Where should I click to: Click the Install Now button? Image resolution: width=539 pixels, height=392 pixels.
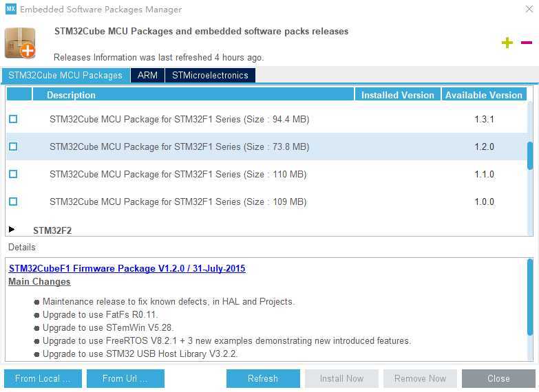341,378
